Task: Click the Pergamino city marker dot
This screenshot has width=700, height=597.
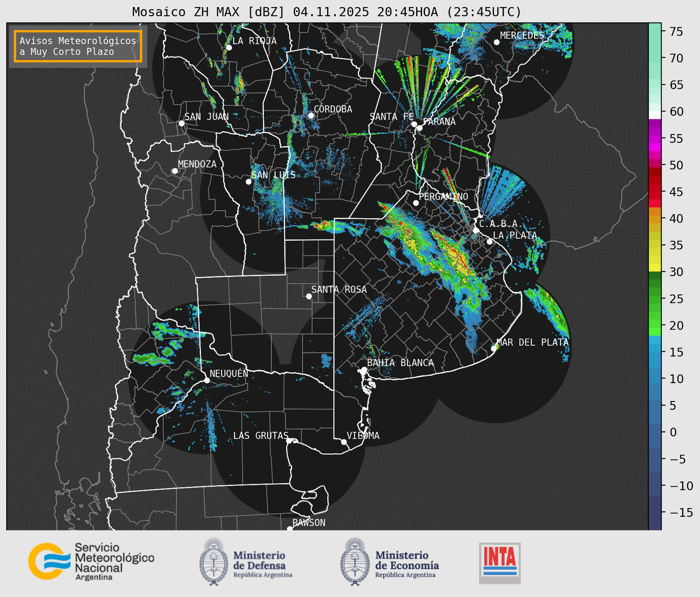Action: 416,203
